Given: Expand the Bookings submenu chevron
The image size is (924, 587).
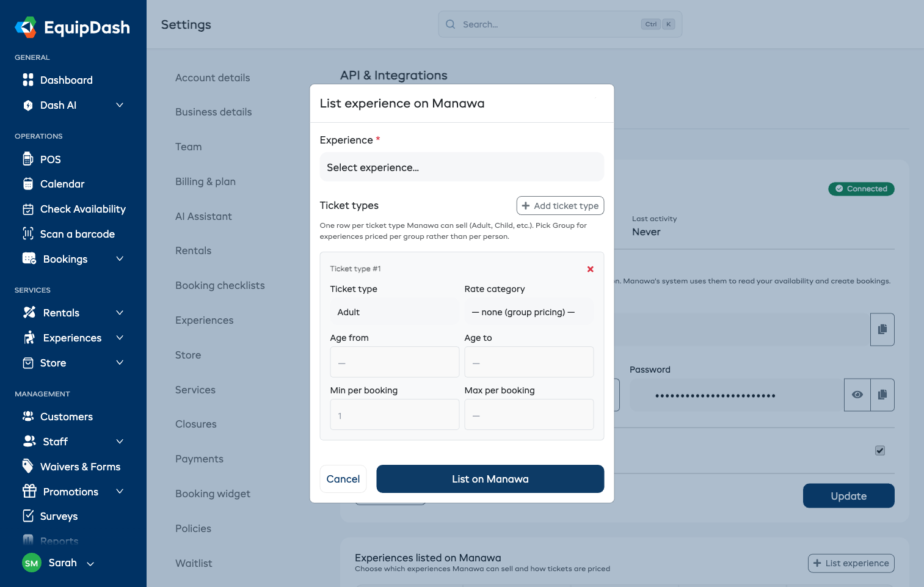Looking at the screenshot, I should [120, 258].
